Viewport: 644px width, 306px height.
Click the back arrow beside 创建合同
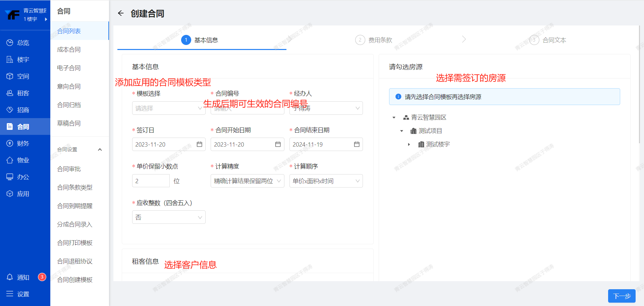(121, 13)
